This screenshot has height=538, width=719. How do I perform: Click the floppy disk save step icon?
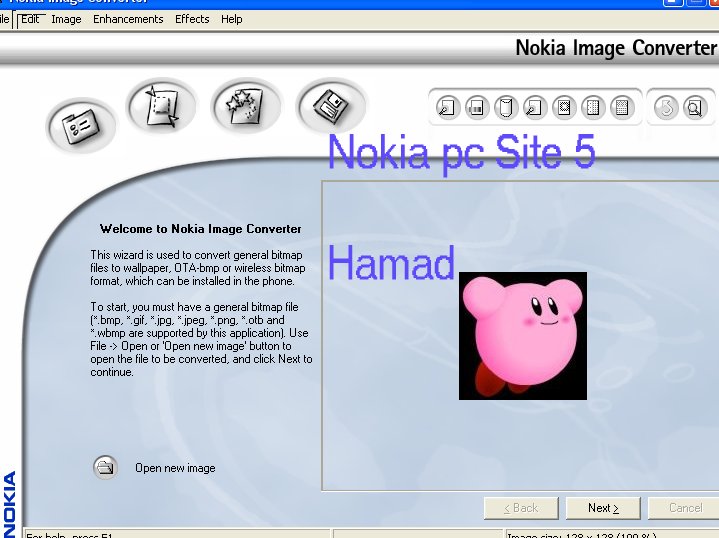(x=331, y=106)
